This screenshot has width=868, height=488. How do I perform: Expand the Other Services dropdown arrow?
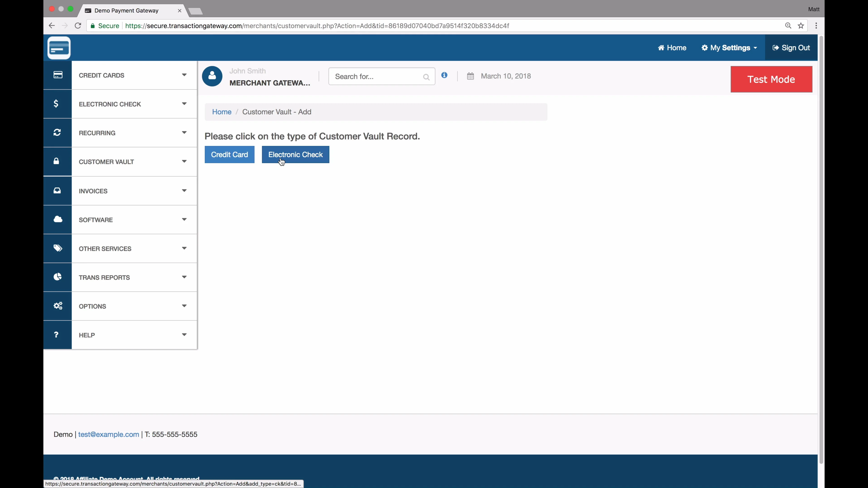[184, 248]
